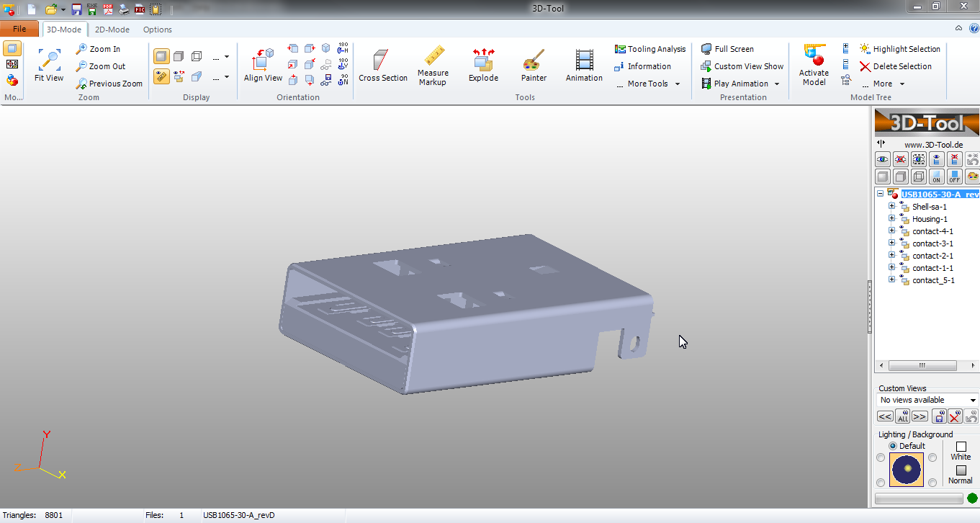Rotate view 180° vertically icon

point(343,64)
